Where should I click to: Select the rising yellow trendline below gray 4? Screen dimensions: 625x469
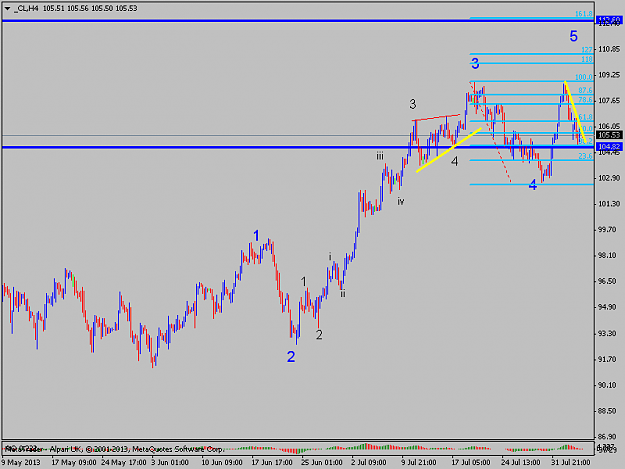point(448,150)
